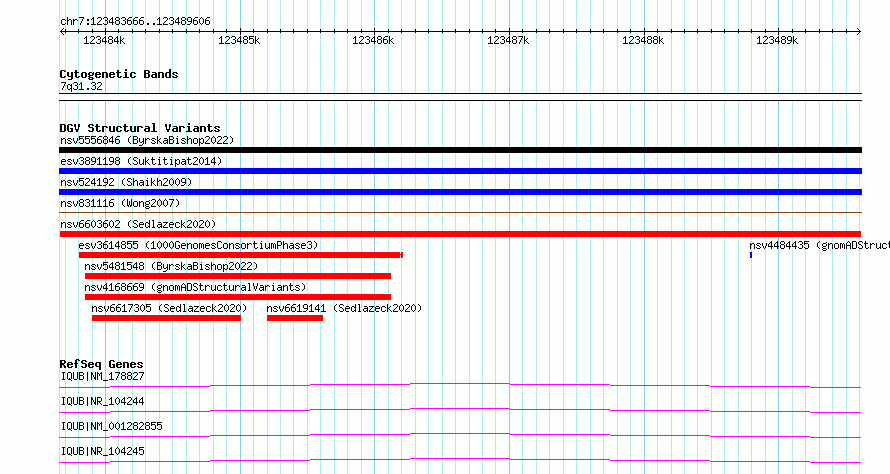Click the blue esv3891198 variant bar
890x474 pixels.
(460, 171)
